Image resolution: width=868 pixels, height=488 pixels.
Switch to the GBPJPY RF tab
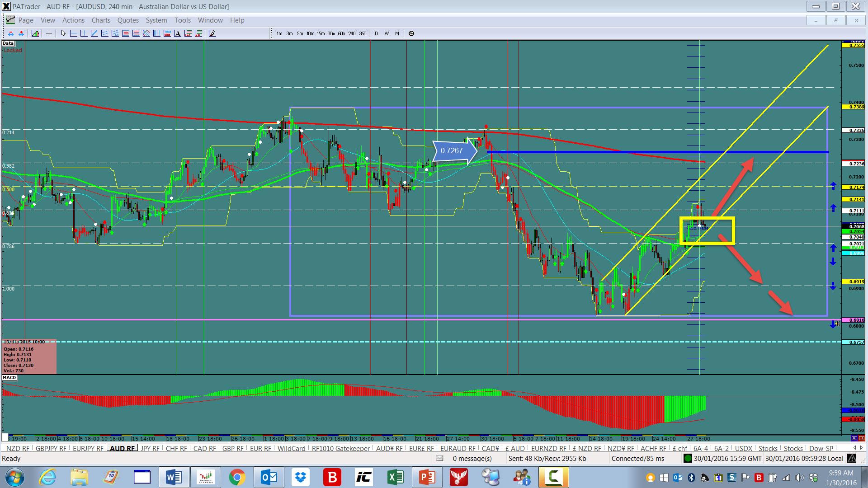(x=51, y=448)
